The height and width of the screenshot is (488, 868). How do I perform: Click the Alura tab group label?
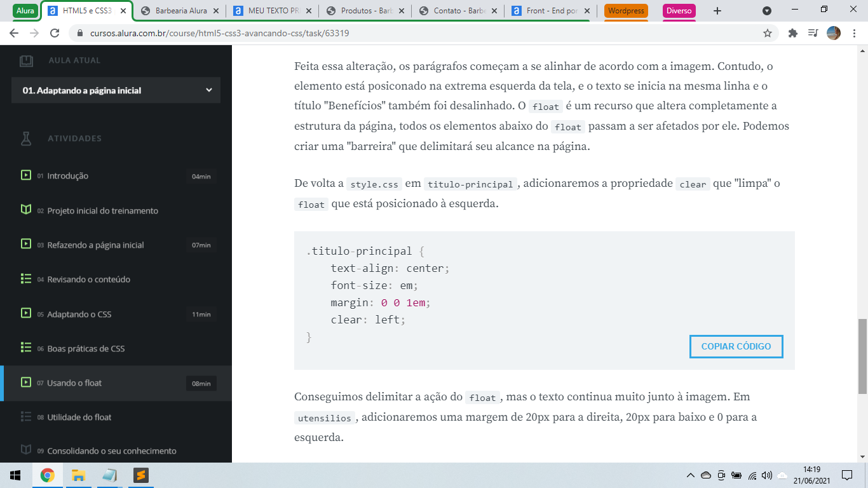tap(25, 11)
